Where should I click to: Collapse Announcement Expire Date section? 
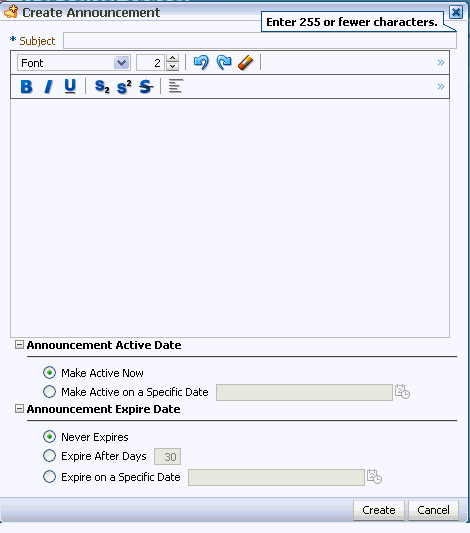(x=19, y=409)
